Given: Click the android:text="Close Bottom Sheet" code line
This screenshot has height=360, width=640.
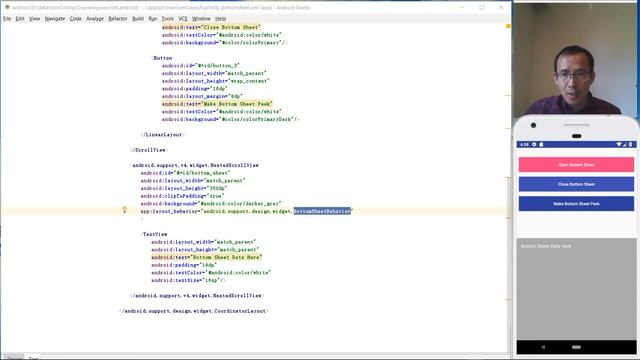Looking at the screenshot, I should click(211, 27).
